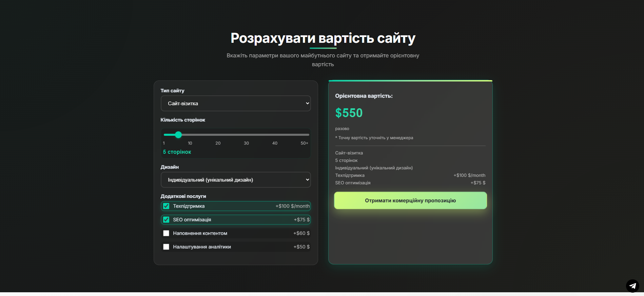Screen dimensions: 644x296
Task: Open the Дизайн dropdown
Action: click(236, 180)
